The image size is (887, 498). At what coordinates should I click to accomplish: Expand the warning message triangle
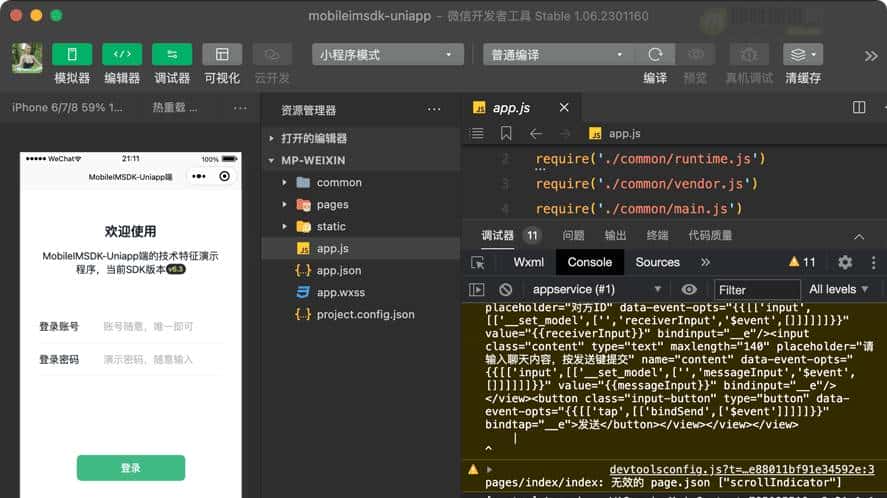click(x=489, y=469)
